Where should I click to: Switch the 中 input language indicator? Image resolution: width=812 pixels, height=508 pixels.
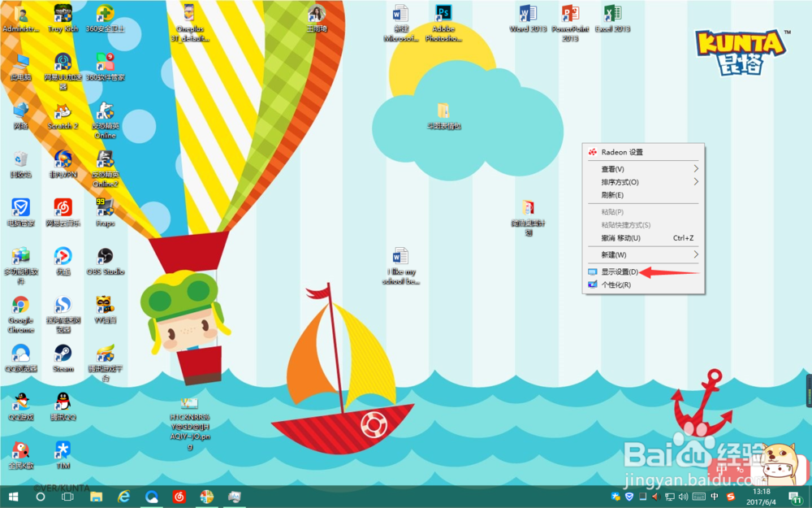(x=715, y=497)
